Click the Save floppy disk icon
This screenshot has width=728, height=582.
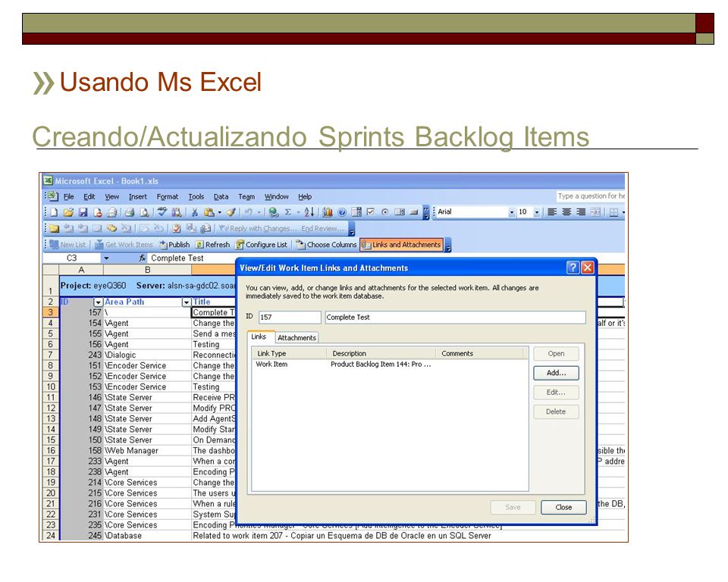point(83,212)
